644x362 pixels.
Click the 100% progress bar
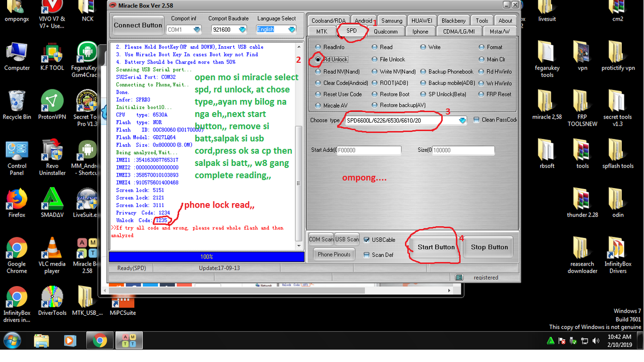tap(206, 256)
